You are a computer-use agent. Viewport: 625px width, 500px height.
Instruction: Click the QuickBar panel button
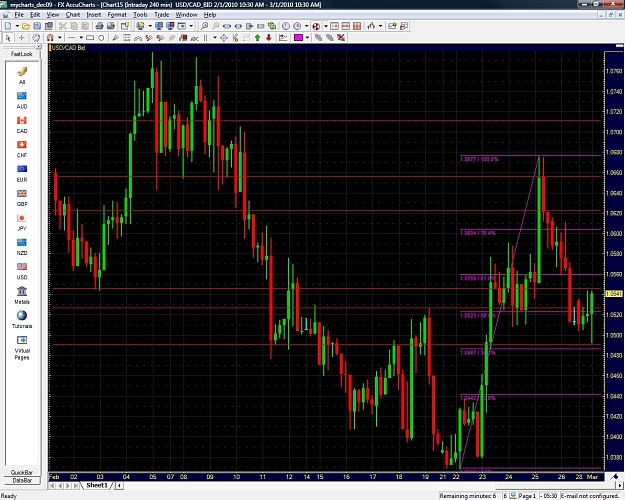[22, 472]
